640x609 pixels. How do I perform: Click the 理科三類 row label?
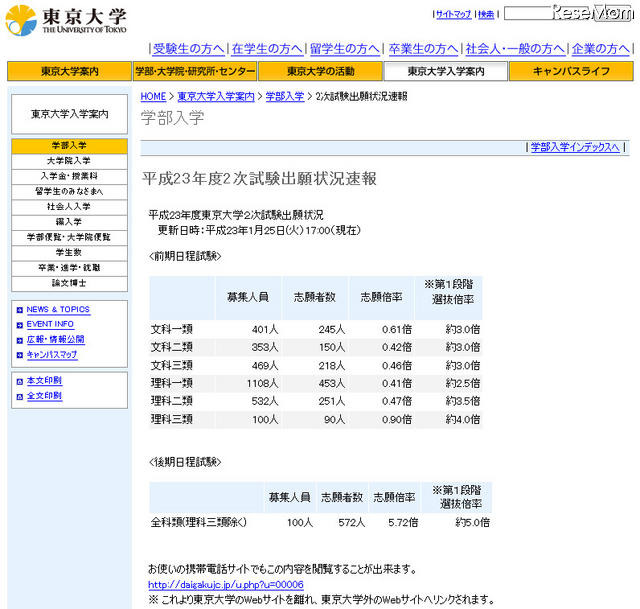tap(171, 419)
